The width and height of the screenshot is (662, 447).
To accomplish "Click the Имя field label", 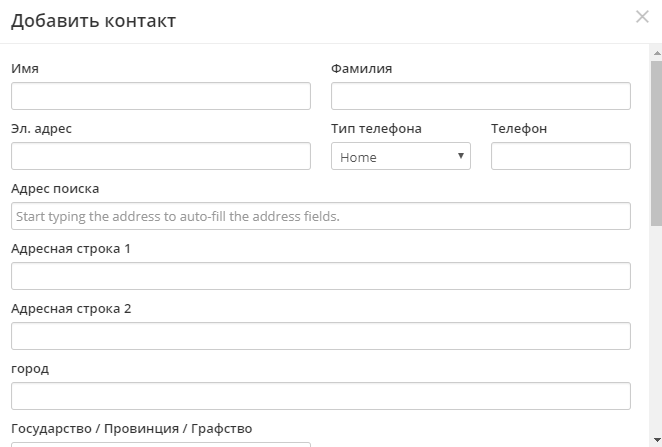I will point(25,69).
